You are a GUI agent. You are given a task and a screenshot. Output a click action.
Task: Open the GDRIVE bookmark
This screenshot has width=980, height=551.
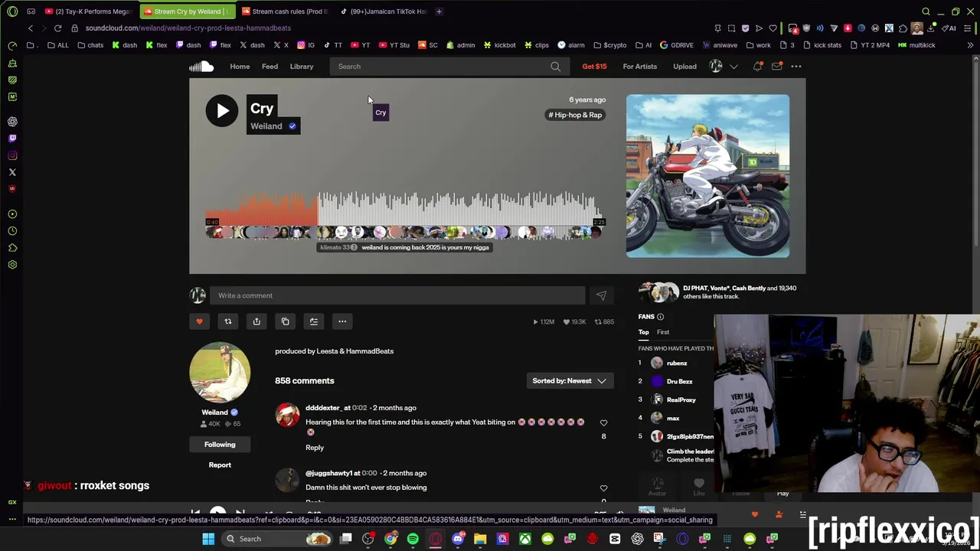tap(676, 45)
